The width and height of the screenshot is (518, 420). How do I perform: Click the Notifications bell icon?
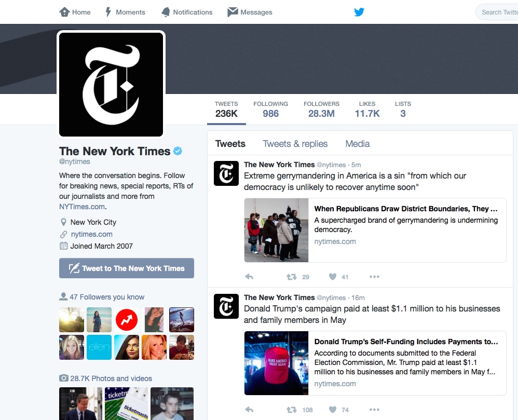(166, 12)
